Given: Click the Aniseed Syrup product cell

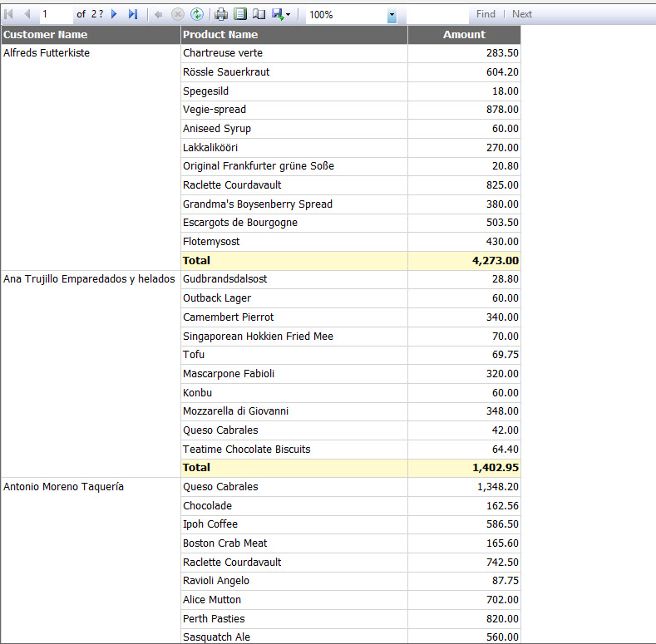Looking at the screenshot, I should [x=294, y=129].
